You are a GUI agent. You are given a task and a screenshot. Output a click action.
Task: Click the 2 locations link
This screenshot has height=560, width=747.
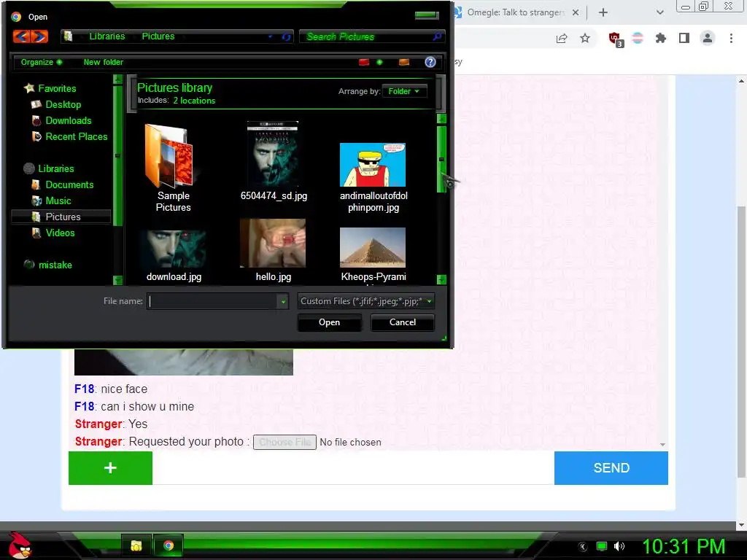[x=194, y=101]
